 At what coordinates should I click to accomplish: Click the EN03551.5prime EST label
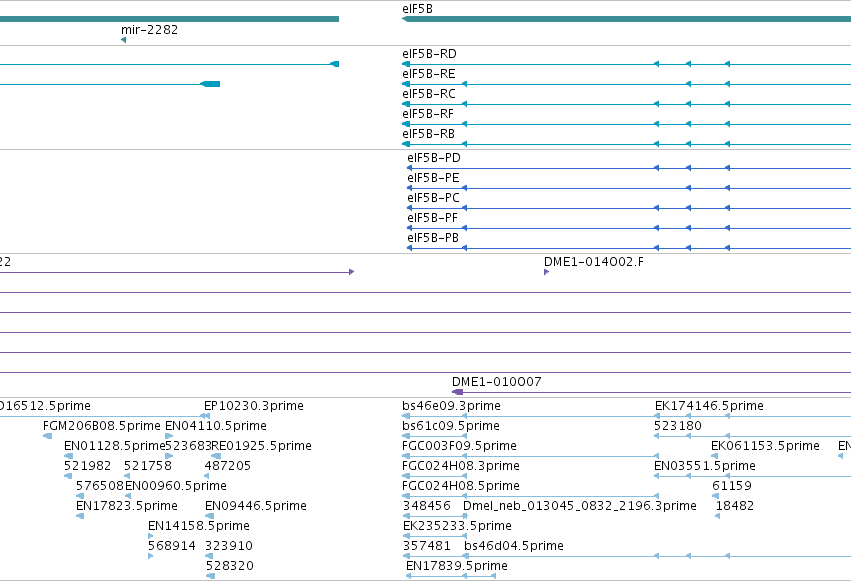click(704, 466)
